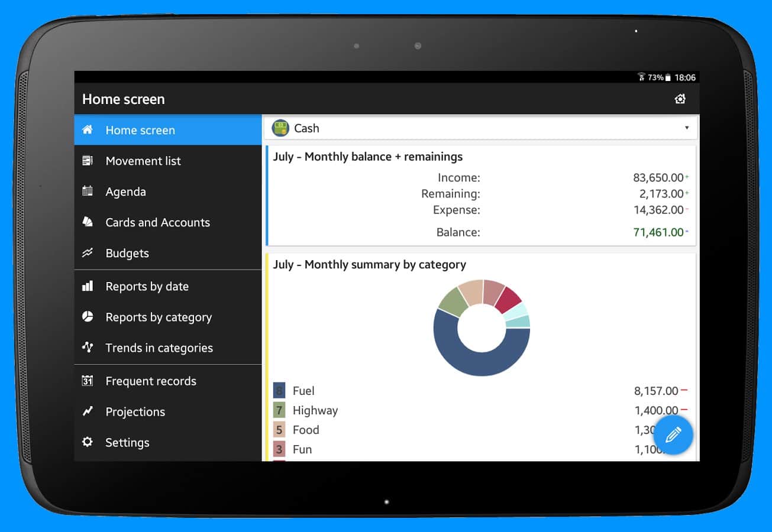
Task: Click the Agenda calendar icon
Action: tap(88, 191)
